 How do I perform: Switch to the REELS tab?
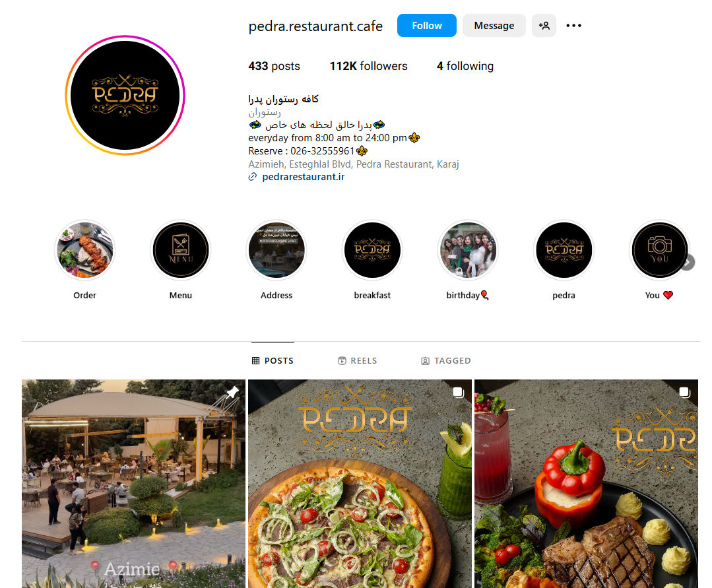358,360
